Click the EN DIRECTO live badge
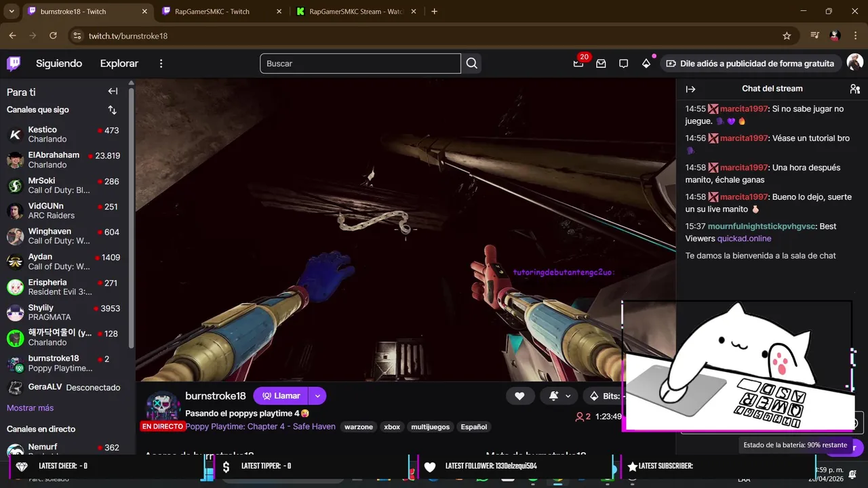The height and width of the screenshot is (488, 868). point(163,426)
